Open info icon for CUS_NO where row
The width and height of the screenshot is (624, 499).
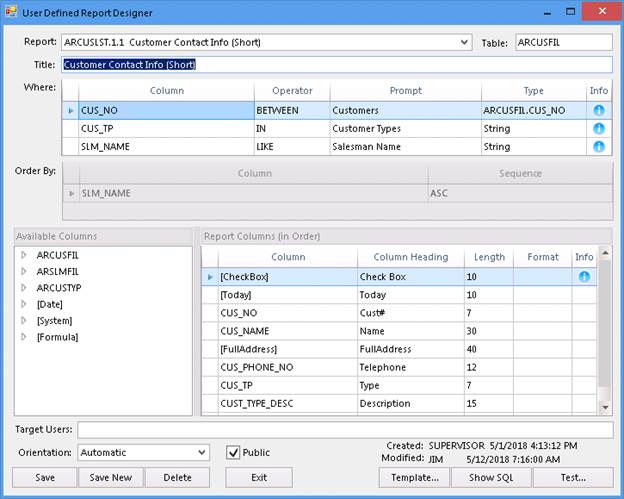[x=599, y=110]
